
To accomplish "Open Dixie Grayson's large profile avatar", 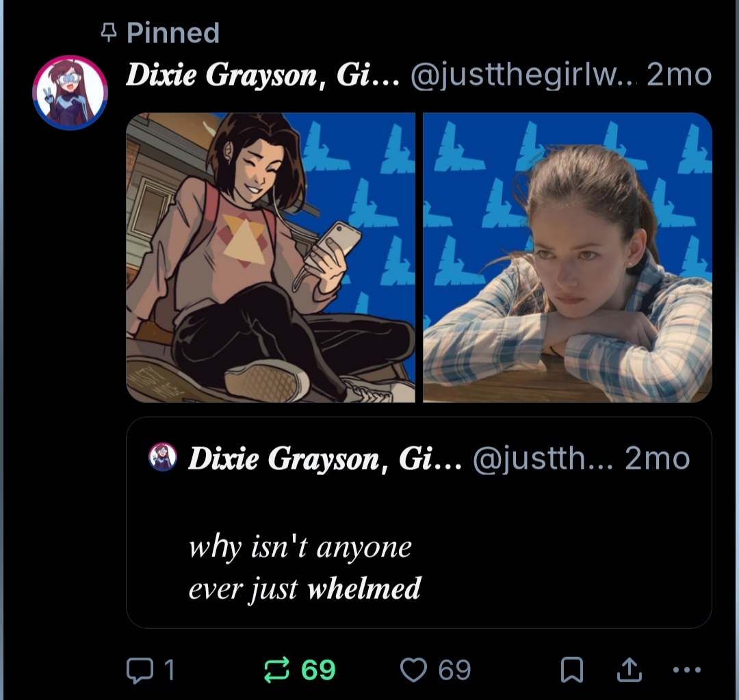I will pos(70,92).
